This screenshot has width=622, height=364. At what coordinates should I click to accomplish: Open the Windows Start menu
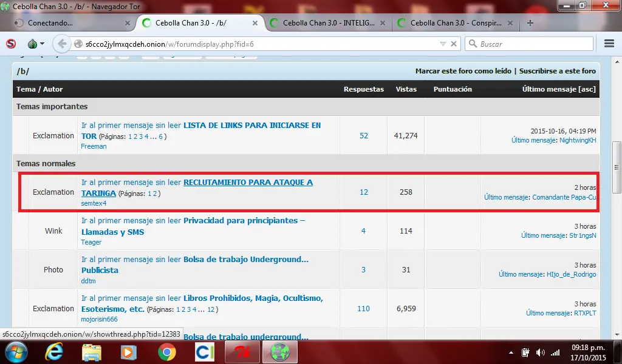(16, 352)
